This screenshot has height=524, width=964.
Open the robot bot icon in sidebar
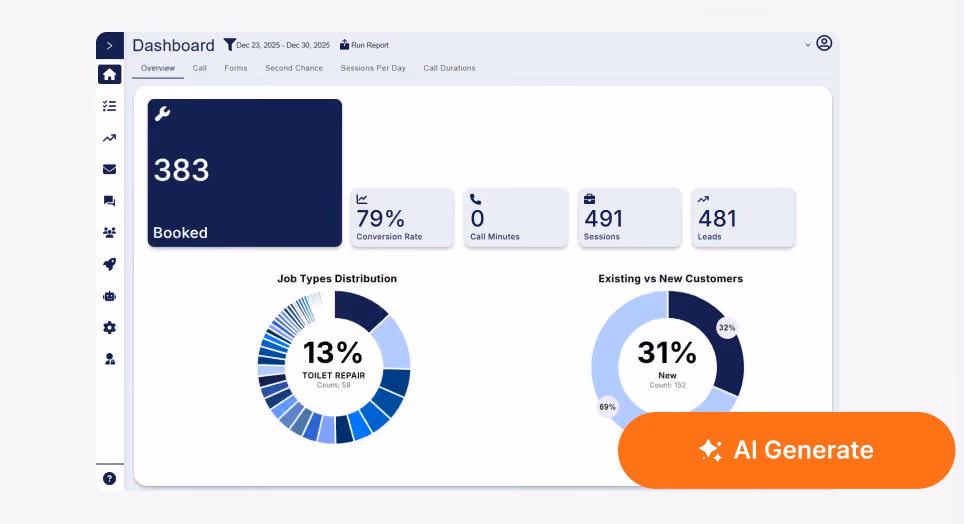click(x=109, y=296)
